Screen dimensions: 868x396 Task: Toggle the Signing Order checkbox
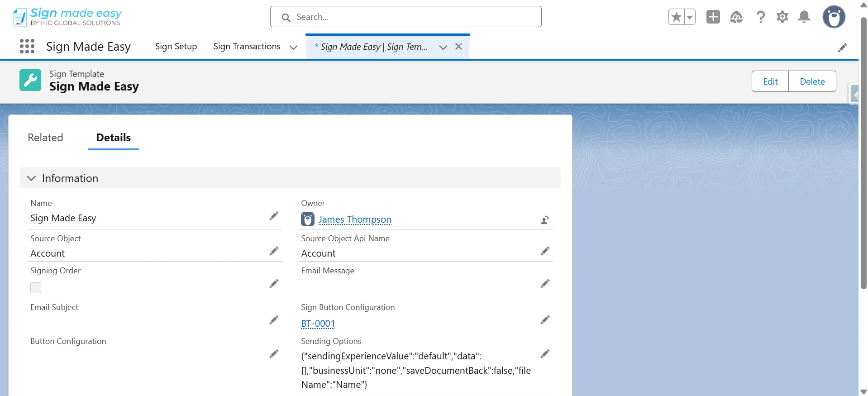[36, 288]
